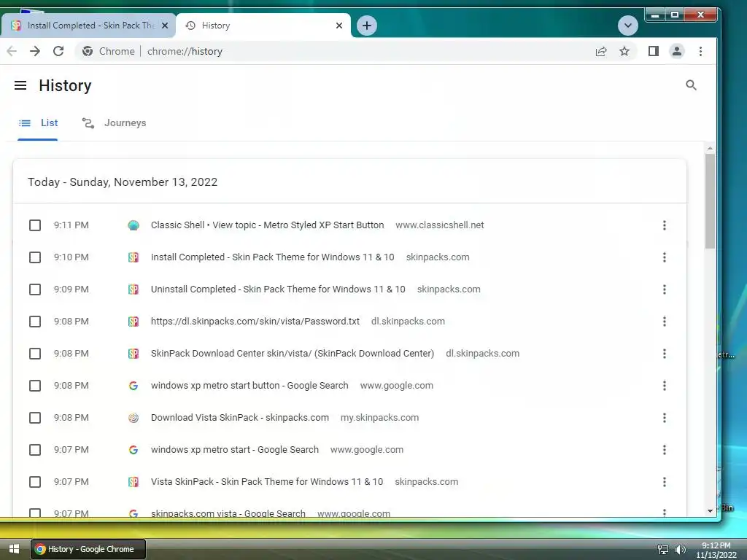This screenshot has width=747, height=560.
Task: Open more actions for Download Vista SkinPack entry
Action: point(664,418)
